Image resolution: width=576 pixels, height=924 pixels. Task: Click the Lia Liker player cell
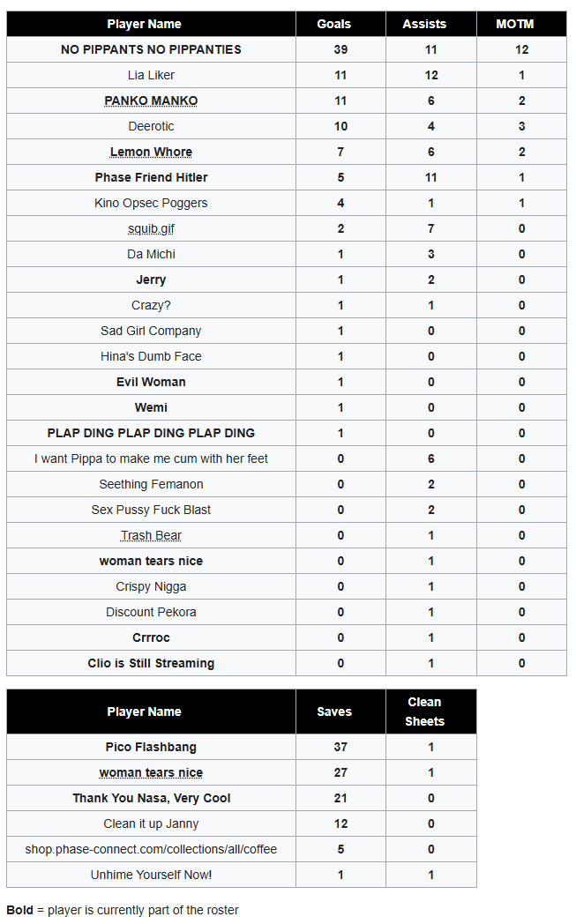coord(151,76)
